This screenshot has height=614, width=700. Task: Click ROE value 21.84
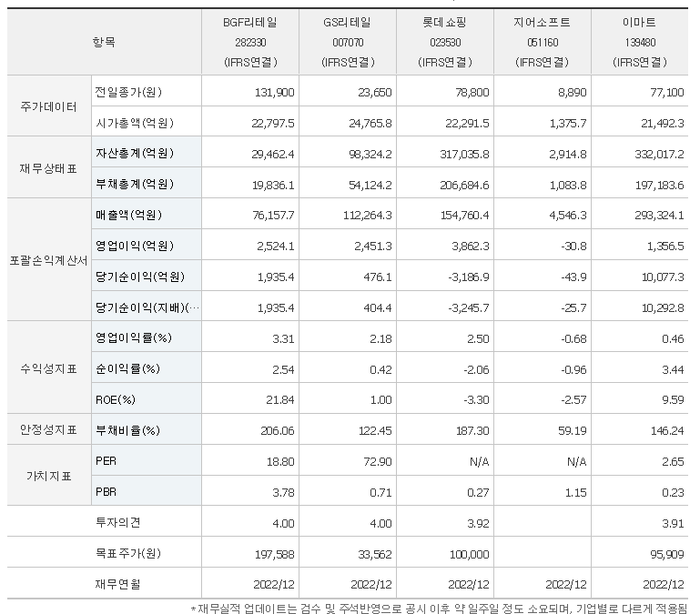(x=280, y=400)
